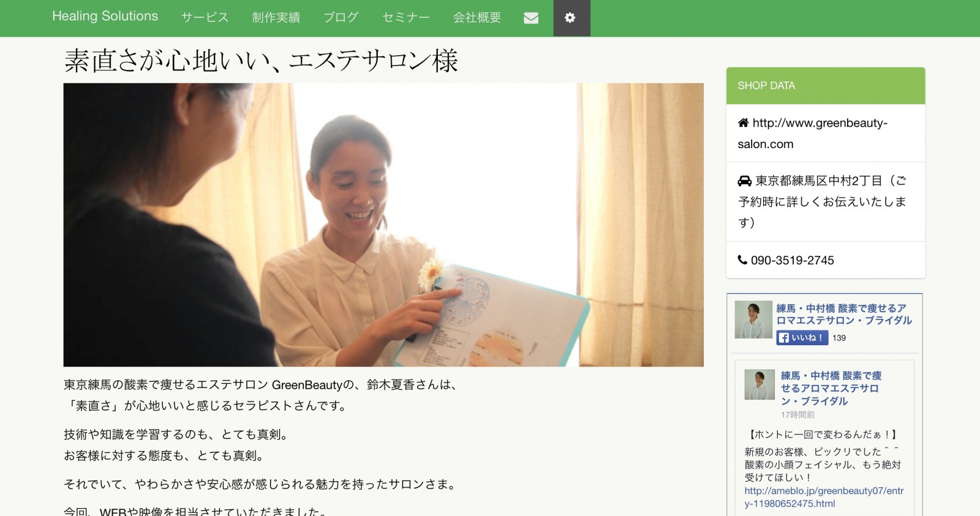The image size is (980, 516).
Task: Click the esthetic salon consultation photo
Action: pyautogui.click(x=383, y=225)
